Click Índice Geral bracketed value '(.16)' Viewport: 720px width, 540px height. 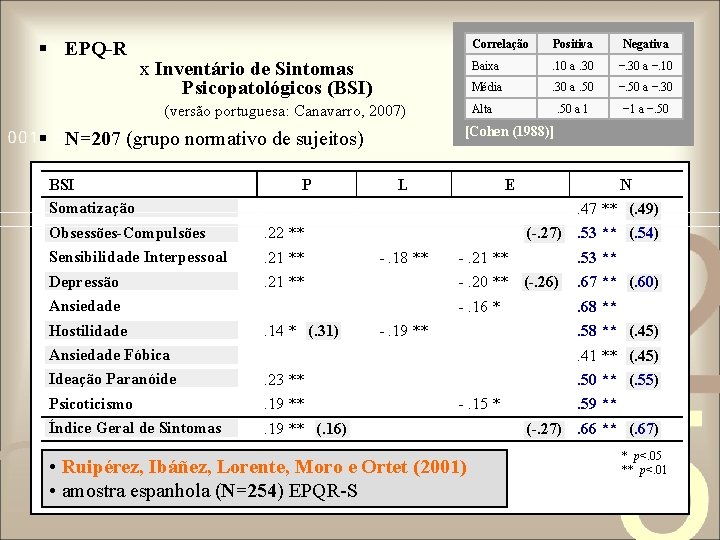(x=332, y=429)
